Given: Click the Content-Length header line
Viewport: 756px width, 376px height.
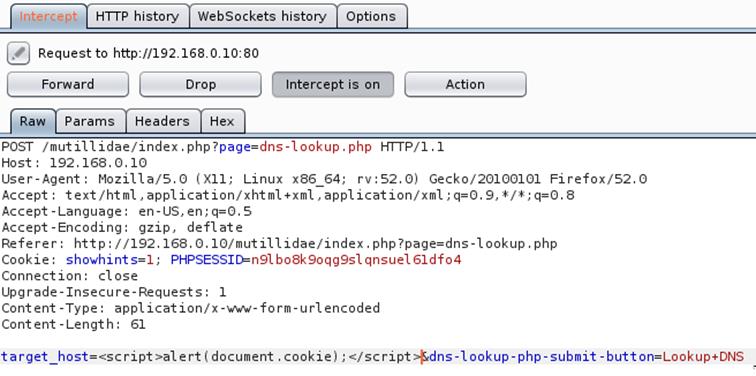Looking at the screenshot, I should pos(73,324).
